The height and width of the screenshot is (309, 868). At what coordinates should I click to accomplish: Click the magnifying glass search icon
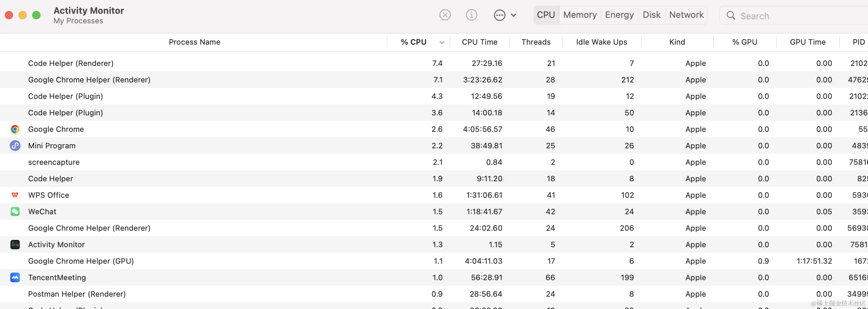pyautogui.click(x=731, y=16)
